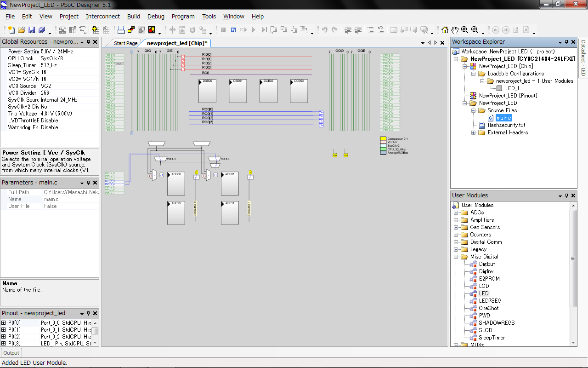Pin the Pinout panel

[x=89, y=313]
